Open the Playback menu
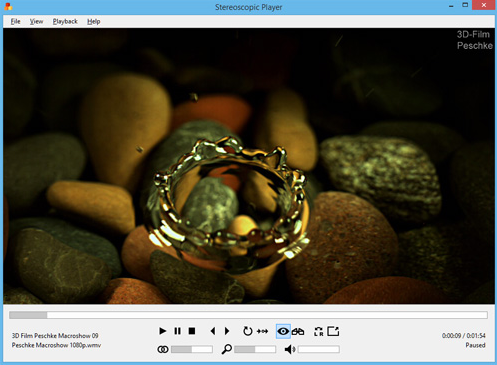The image size is (497, 365). (x=65, y=21)
